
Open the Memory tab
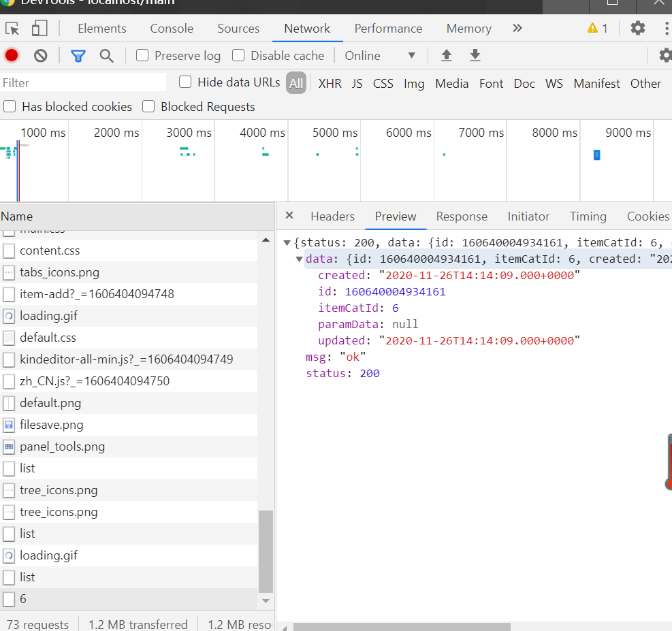[x=469, y=29]
